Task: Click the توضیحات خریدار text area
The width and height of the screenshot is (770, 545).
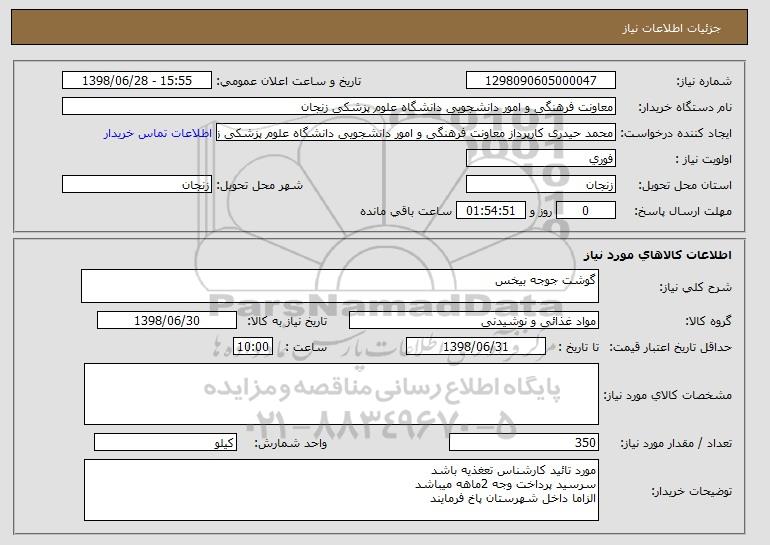Action: click(341, 490)
